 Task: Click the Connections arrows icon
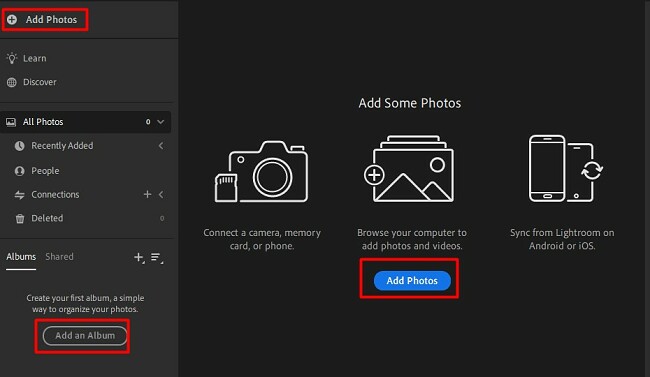tap(19, 195)
